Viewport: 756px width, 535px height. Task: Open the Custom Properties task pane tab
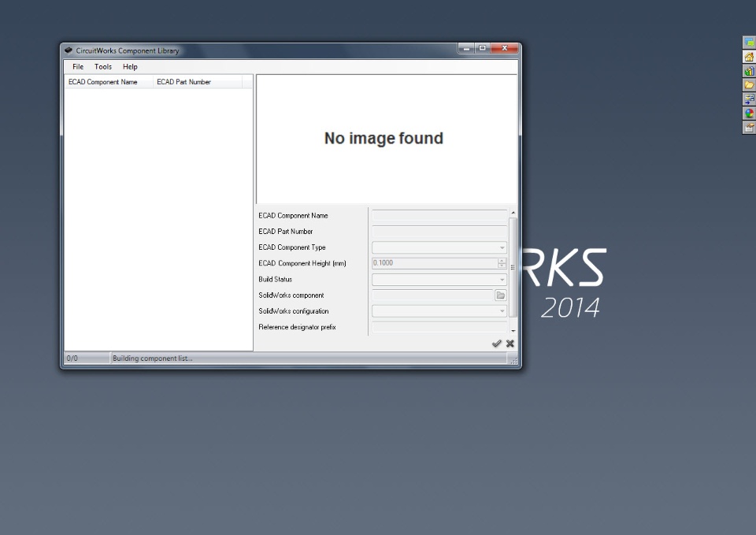[x=749, y=128]
